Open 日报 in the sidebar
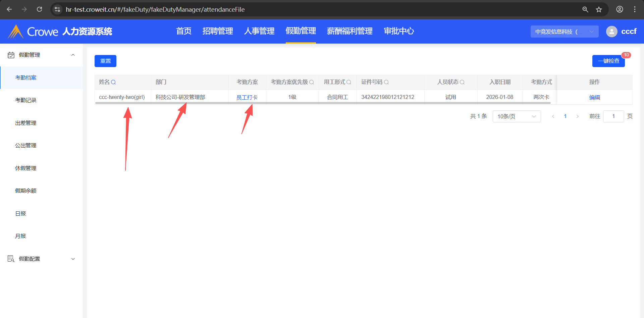 point(42,214)
